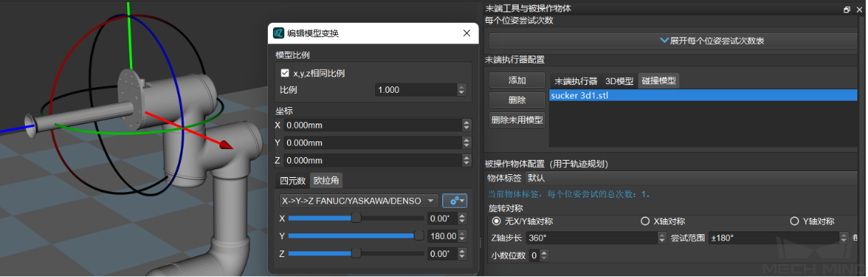Click the 删除 button
The image size is (868, 277).
(x=517, y=100)
